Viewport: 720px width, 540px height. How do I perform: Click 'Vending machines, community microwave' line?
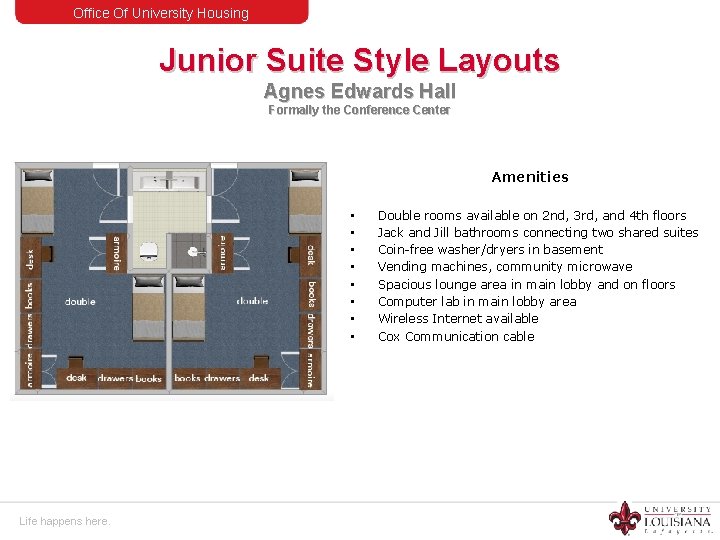pyautogui.click(x=505, y=266)
